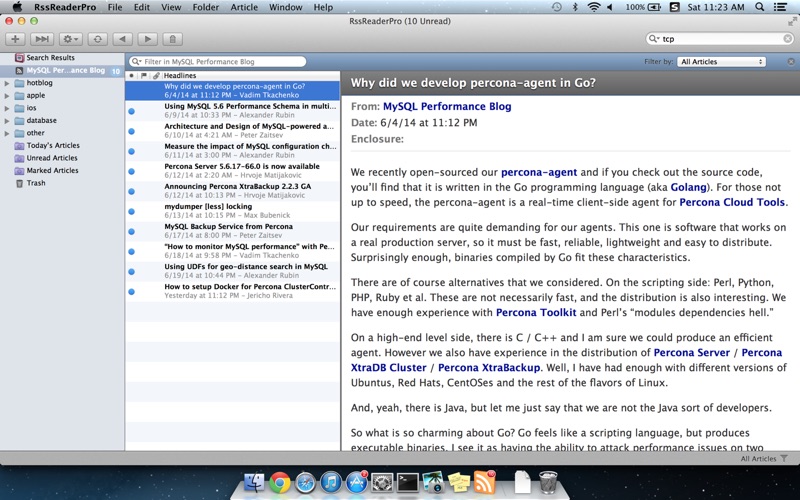Sort by the unread dot column header
800x500 pixels.
pyautogui.click(x=132, y=76)
